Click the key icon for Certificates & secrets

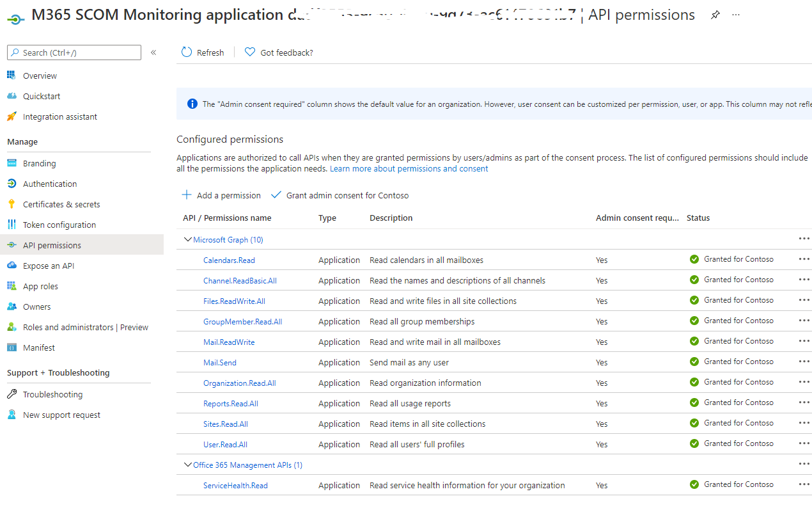pyautogui.click(x=12, y=204)
